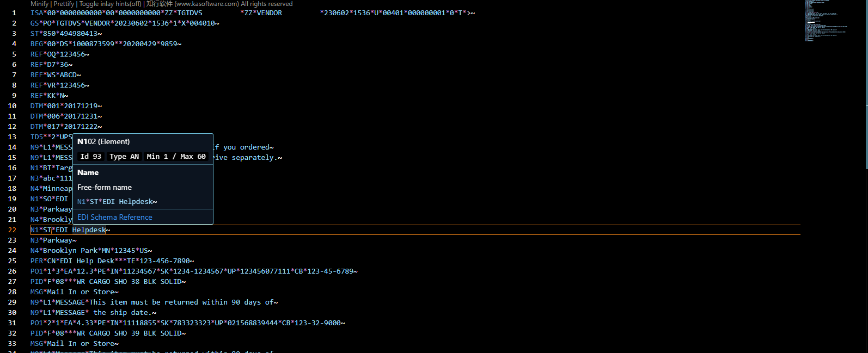Viewport: 868px width, 353px height.
Task: Click the active line number 22 in the gutter
Action: (12, 230)
